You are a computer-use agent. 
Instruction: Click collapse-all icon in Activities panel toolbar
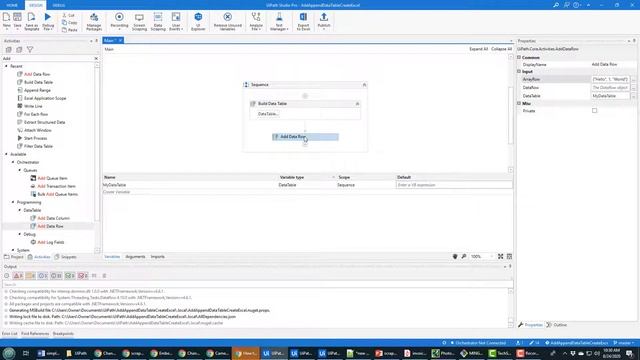click(x=19, y=49)
